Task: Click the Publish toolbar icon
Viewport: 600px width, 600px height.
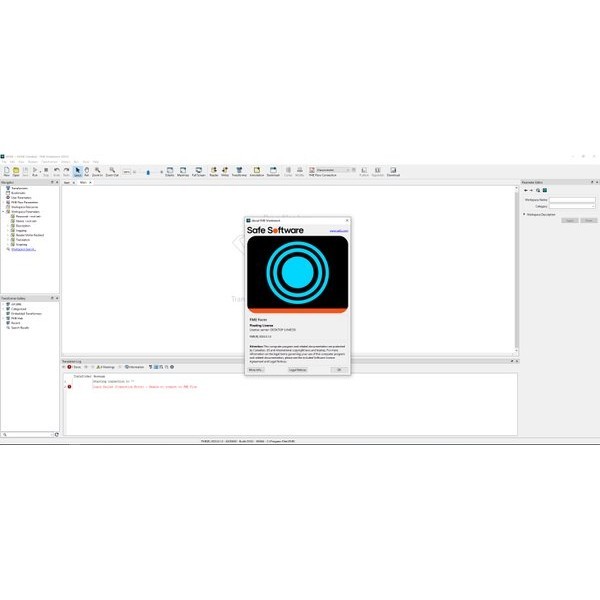Action: click(364, 171)
